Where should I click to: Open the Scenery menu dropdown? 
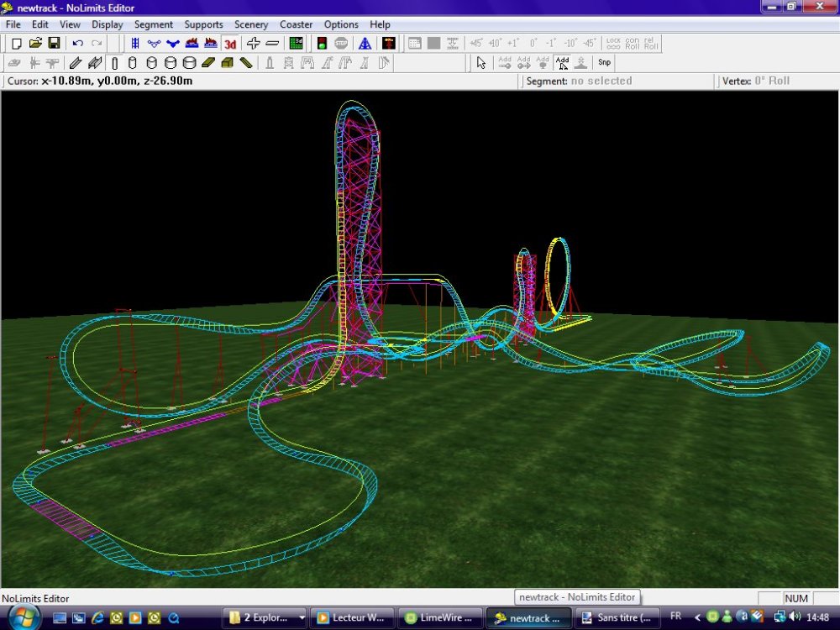pyautogui.click(x=251, y=24)
